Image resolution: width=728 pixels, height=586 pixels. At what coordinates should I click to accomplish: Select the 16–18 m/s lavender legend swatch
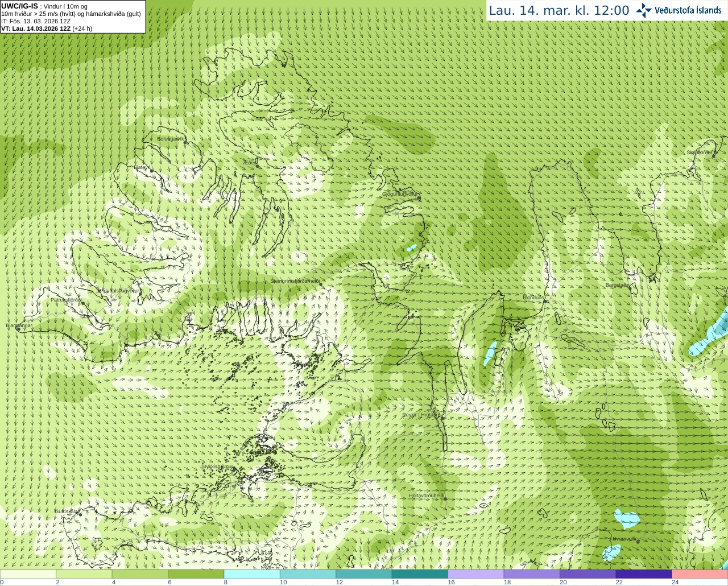(x=476, y=574)
